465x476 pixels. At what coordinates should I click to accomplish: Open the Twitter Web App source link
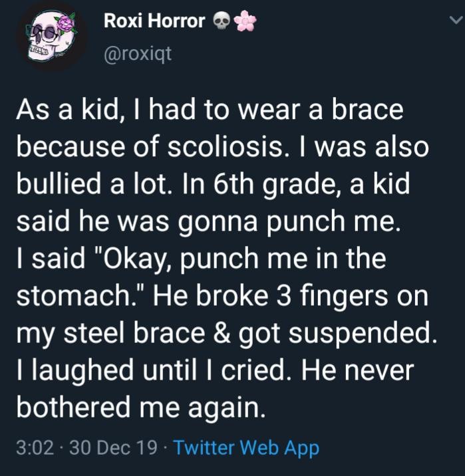click(245, 447)
